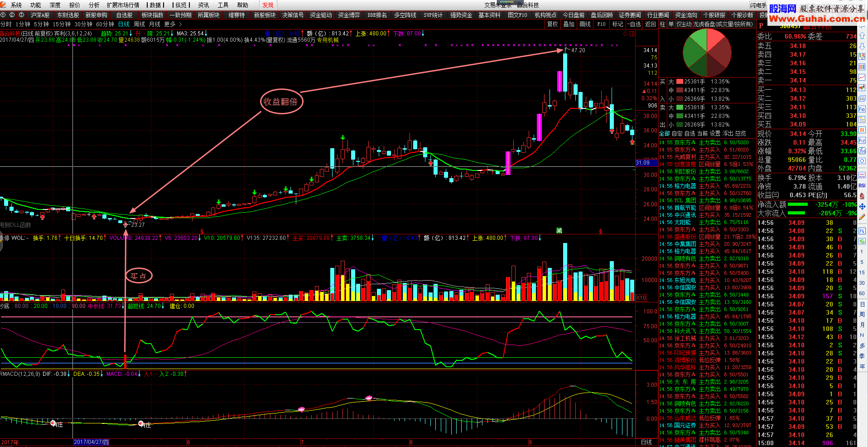The height and width of the screenshot is (447, 868).
Task: Click the Fs icon in right sidebar
Action: click(x=862, y=231)
